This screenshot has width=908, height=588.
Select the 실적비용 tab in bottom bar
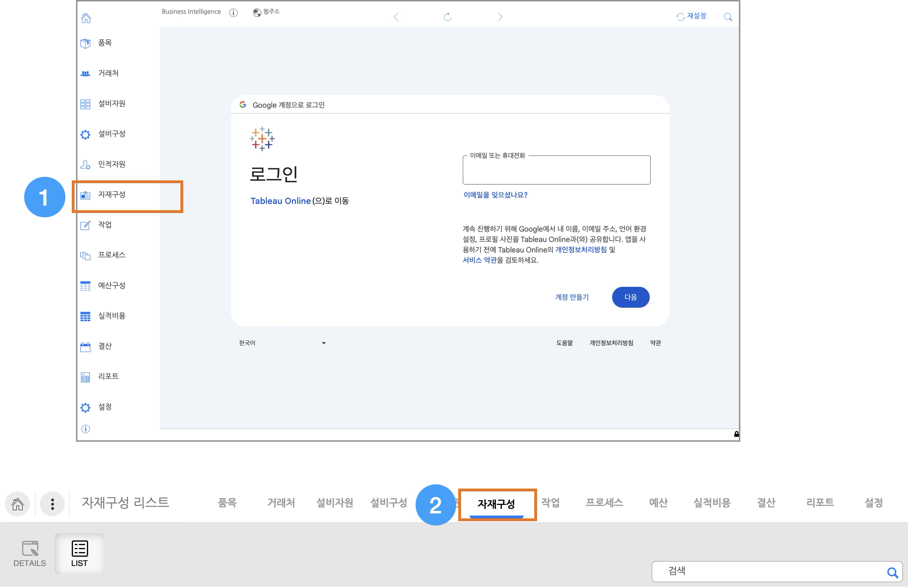(x=712, y=502)
